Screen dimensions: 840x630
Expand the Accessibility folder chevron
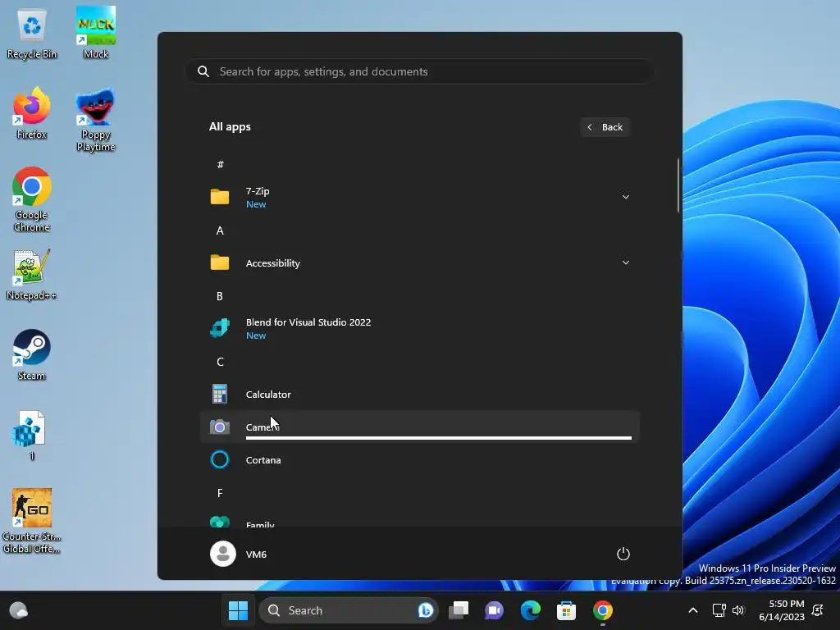[x=625, y=262]
